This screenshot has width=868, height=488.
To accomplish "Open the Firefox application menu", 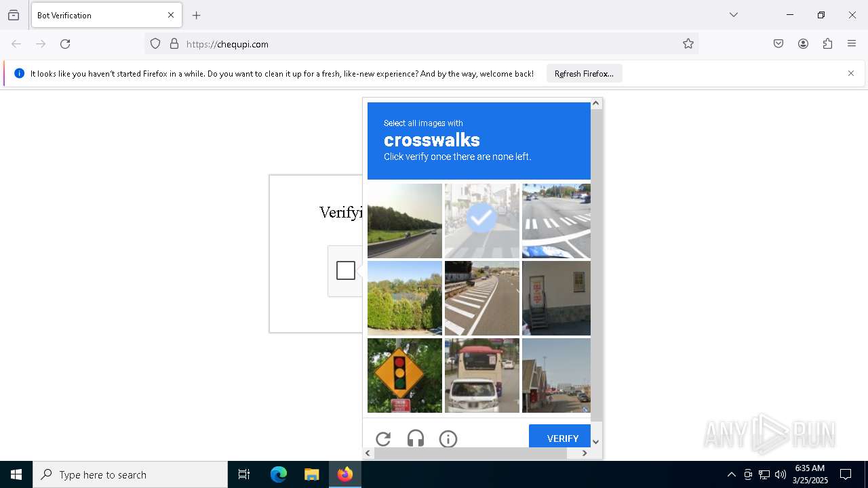I will pos(852,44).
